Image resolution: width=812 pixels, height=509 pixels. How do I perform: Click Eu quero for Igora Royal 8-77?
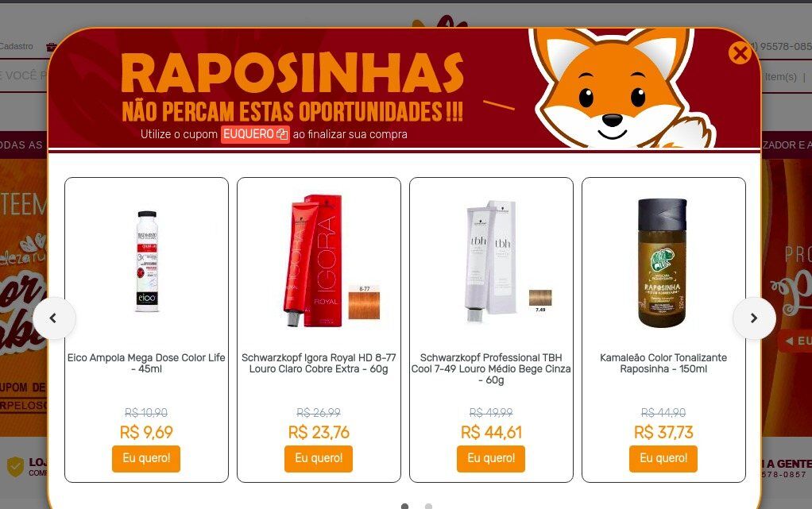[319, 458]
